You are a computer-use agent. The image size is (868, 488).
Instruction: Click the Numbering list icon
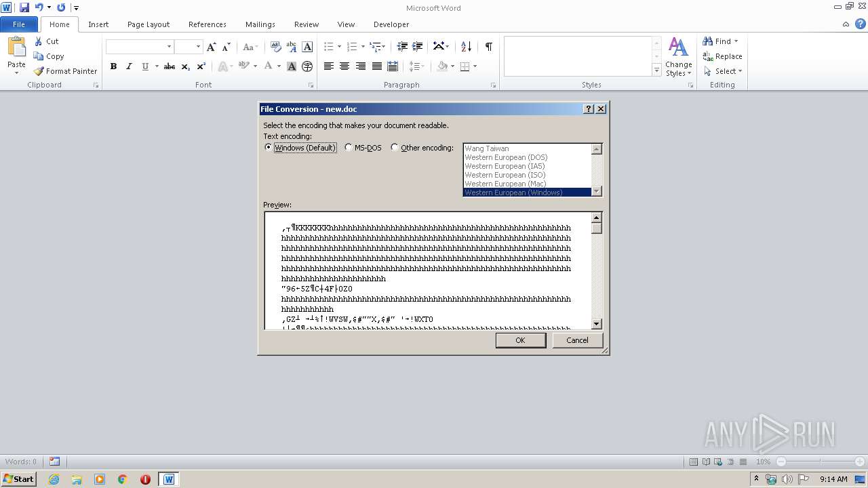coord(351,47)
